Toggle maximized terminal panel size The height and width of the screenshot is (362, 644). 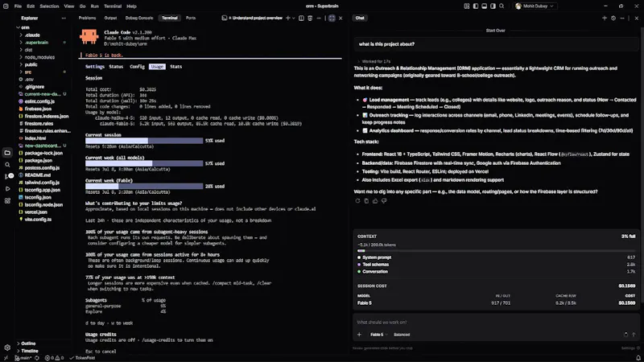pos(332,18)
